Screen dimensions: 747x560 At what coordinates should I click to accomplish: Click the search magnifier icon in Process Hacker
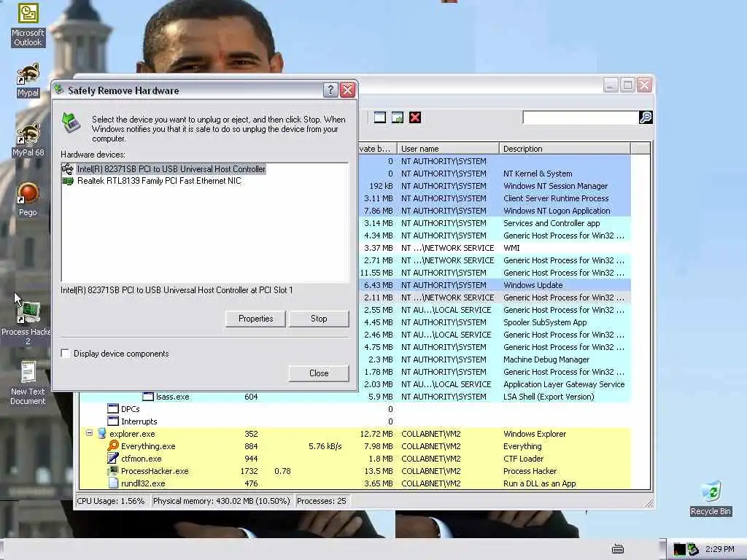pos(646,117)
